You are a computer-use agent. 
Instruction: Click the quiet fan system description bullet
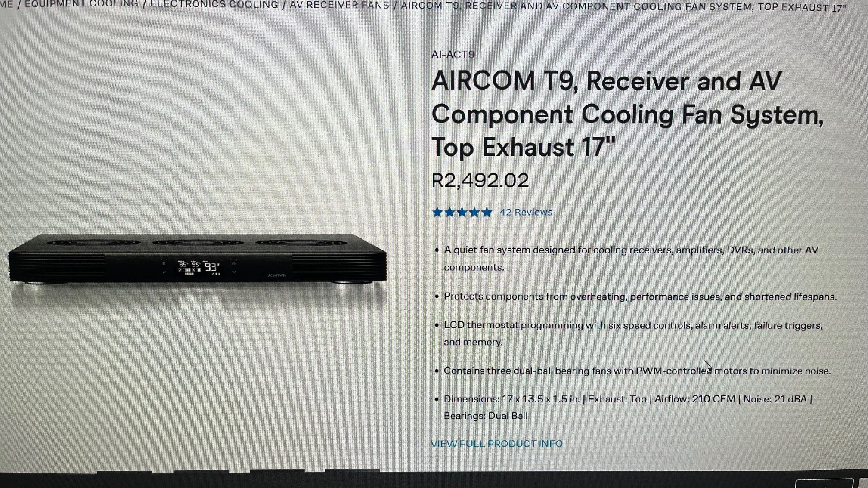pyautogui.click(x=631, y=259)
